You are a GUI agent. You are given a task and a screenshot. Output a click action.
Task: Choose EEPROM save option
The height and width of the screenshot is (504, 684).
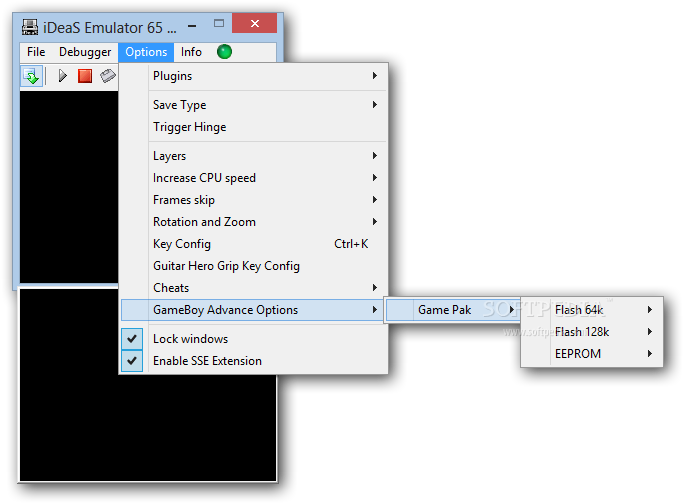point(592,354)
